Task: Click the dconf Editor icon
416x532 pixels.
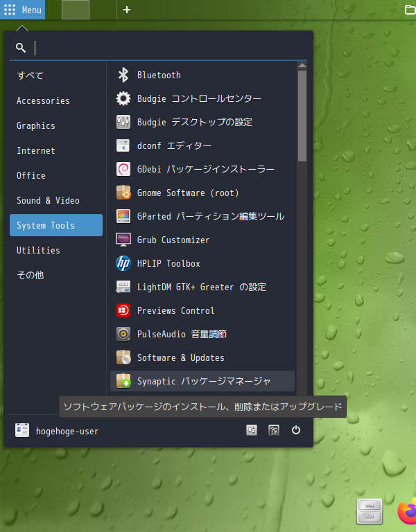Action: tap(123, 145)
